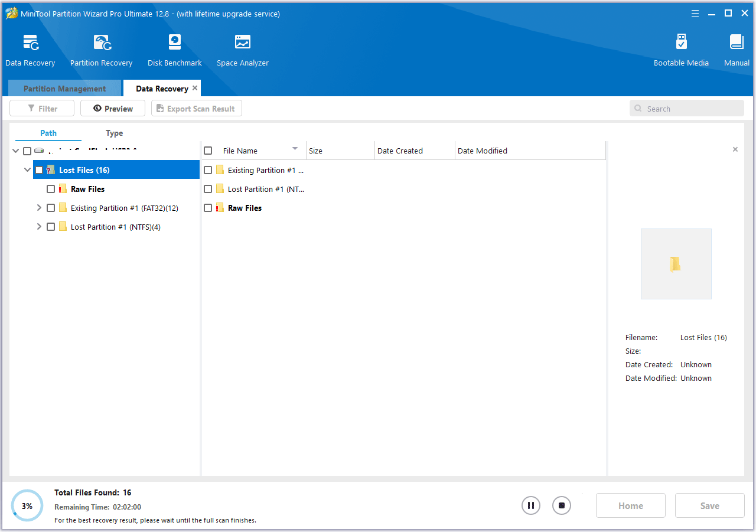Collapse the root drive tree node
Screen dimensions: 756x532
click(x=16, y=151)
